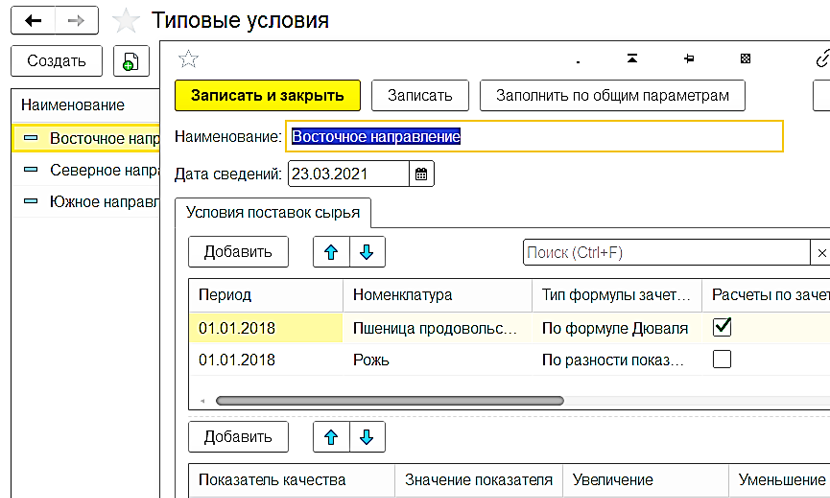Viewport: 830px width, 498px height.
Task: Click Заполнить по общим параметрам
Action: 612,95
